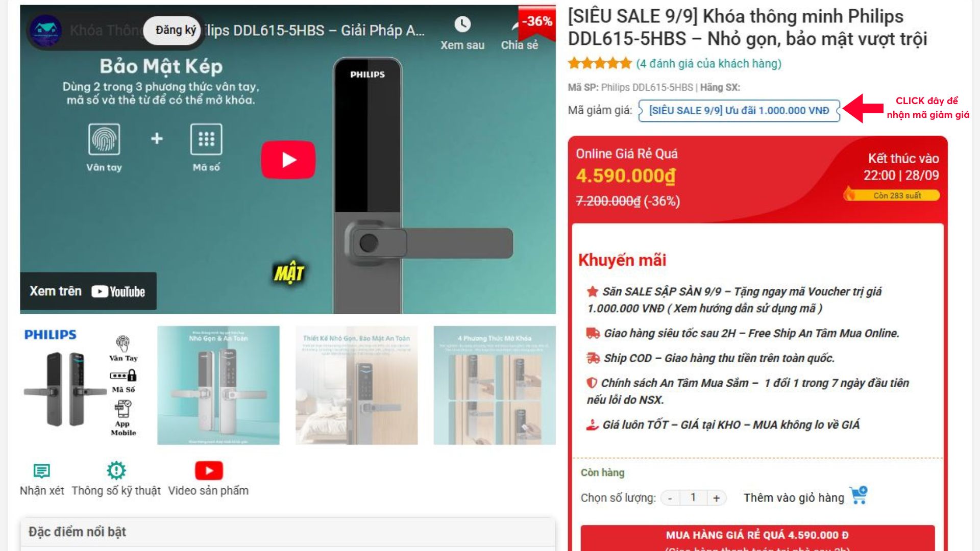Select the Philips lock features thumbnail
The width and height of the screenshot is (980, 551).
(x=81, y=385)
